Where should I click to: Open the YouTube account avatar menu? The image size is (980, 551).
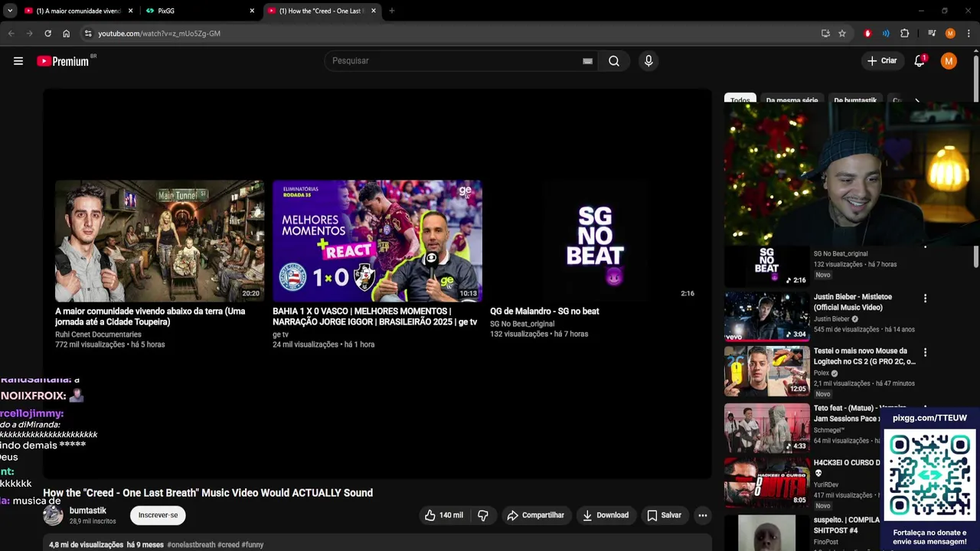(x=949, y=61)
